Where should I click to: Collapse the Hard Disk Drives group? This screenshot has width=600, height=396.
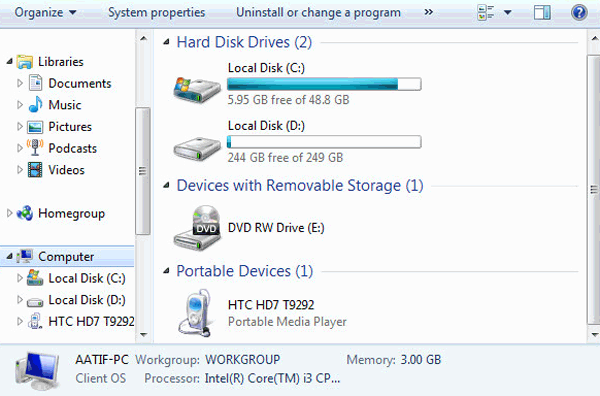click(x=166, y=42)
